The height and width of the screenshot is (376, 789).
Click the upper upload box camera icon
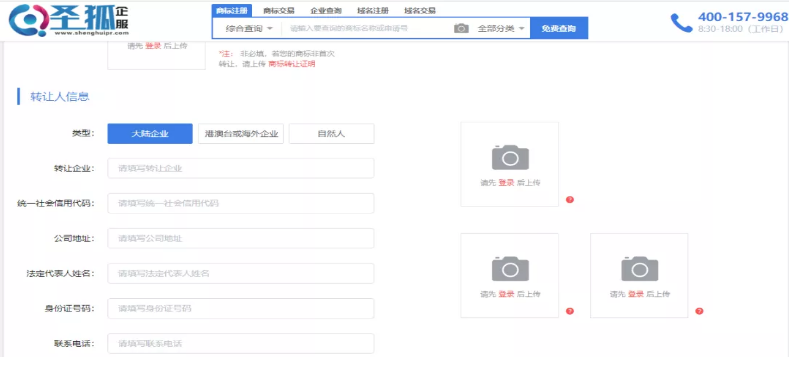pyautogui.click(x=510, y=158)
